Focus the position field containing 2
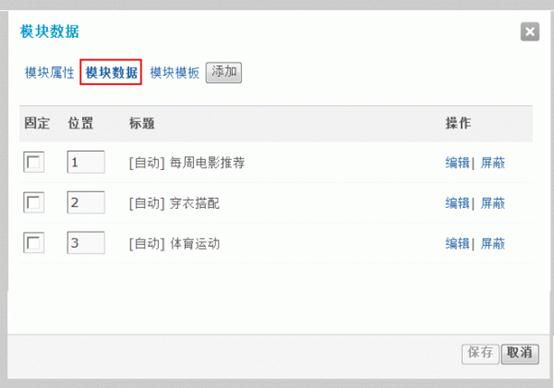This screenshot has width=554, height=388. (86, 202)
